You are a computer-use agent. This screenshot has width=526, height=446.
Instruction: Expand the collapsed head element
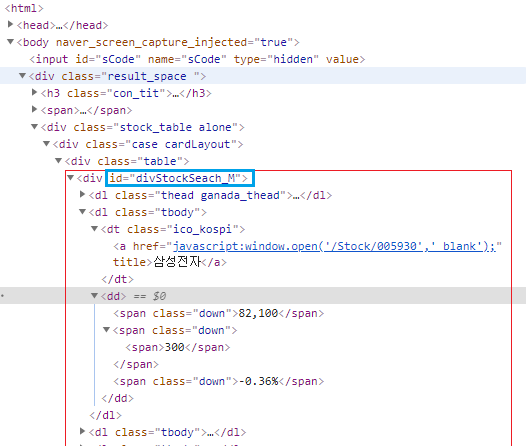coord(10,24)
